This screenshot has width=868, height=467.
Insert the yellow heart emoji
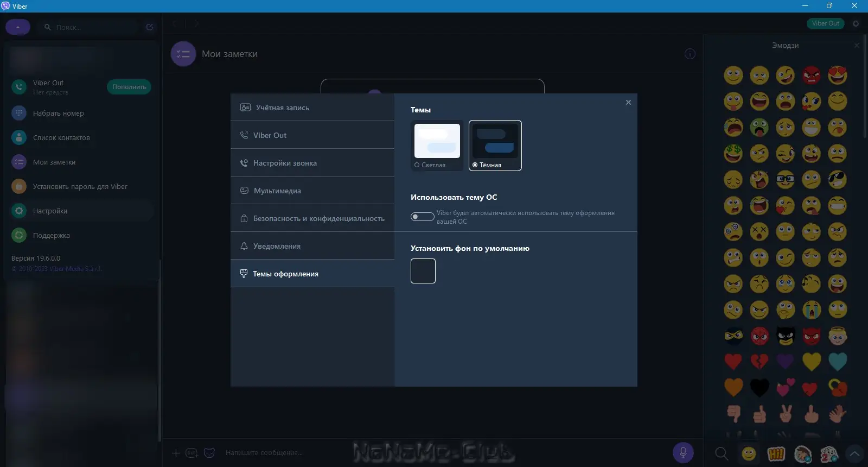coord(812,362)
